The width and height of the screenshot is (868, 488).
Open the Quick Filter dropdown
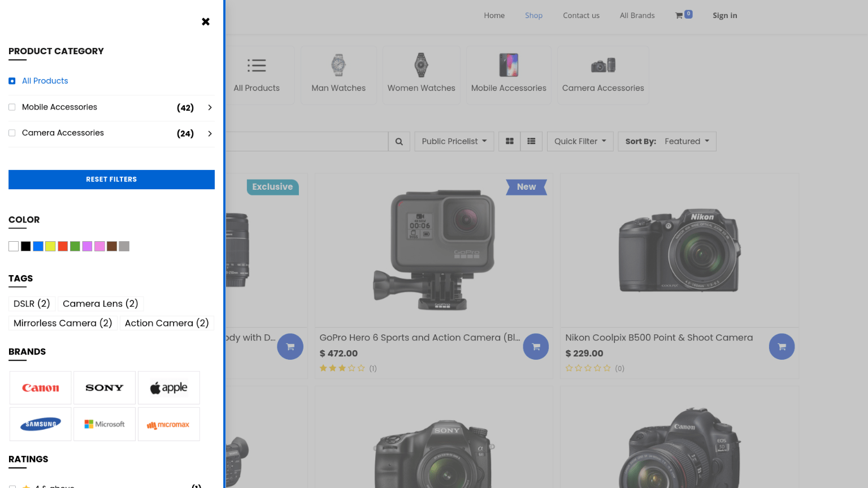[580, 141]
